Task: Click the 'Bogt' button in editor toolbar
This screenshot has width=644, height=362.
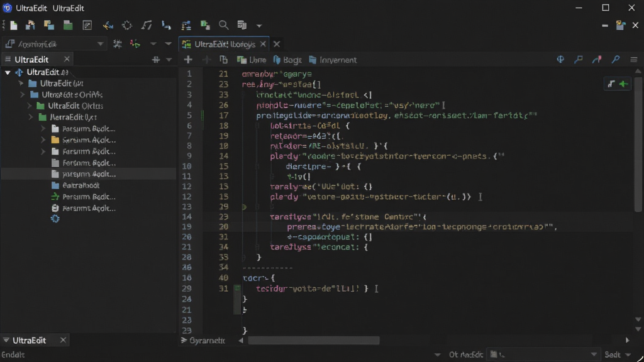Action: point(287,60)
